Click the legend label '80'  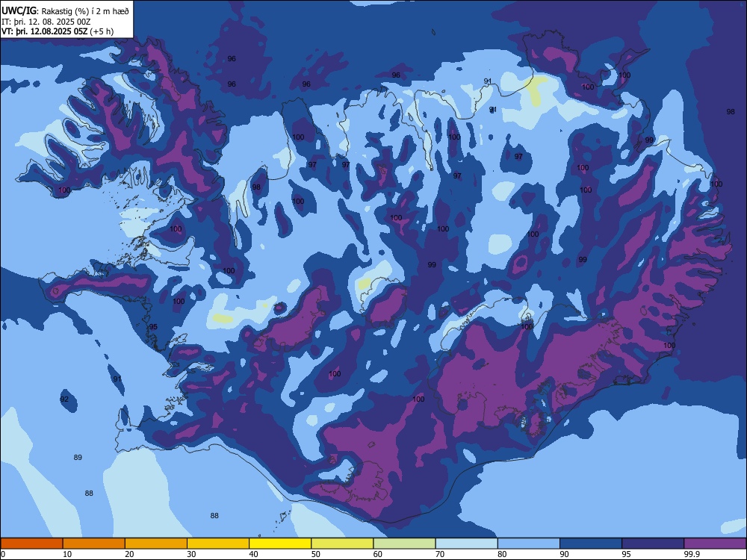coord(502,554)
